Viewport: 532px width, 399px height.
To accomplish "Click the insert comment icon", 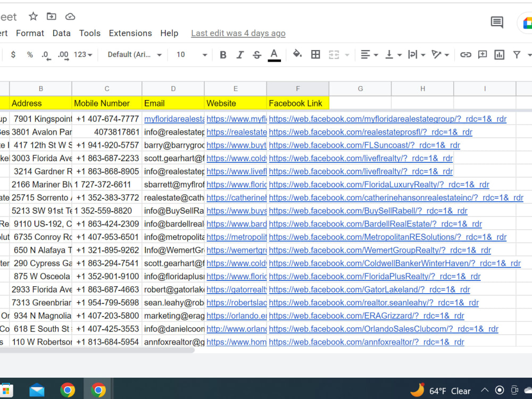I will point(482,55).
